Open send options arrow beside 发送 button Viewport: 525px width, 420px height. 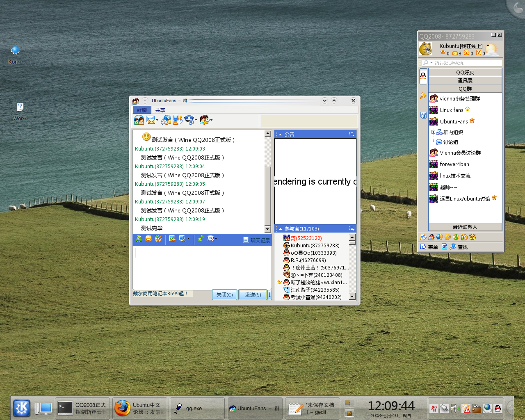[269, 294]
